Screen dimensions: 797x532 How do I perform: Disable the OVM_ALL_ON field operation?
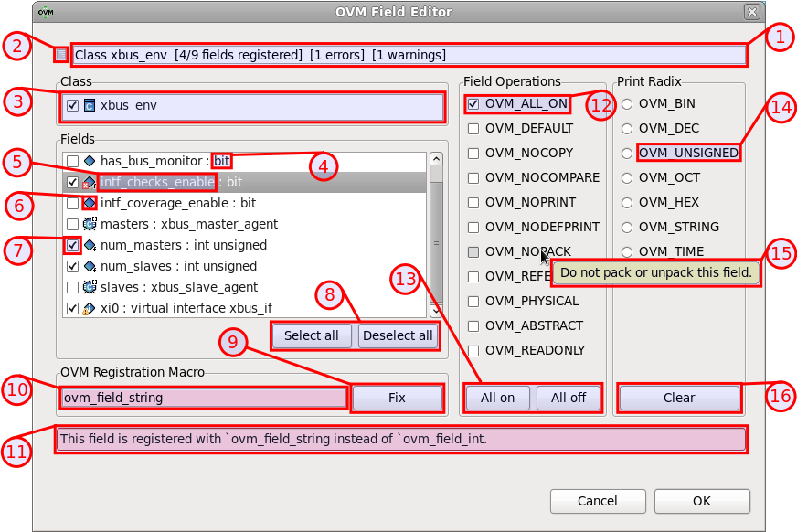473,103
